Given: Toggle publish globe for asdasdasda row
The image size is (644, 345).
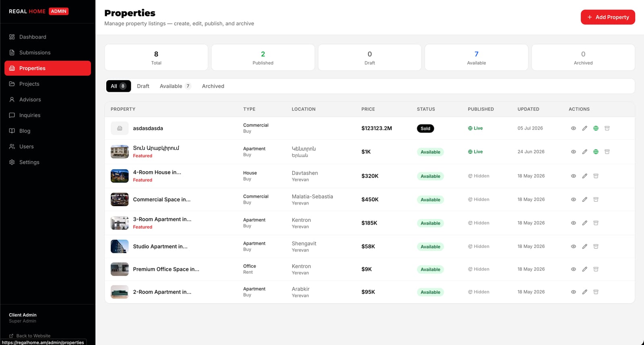Looking at the screenshot, I should point(596,128).
